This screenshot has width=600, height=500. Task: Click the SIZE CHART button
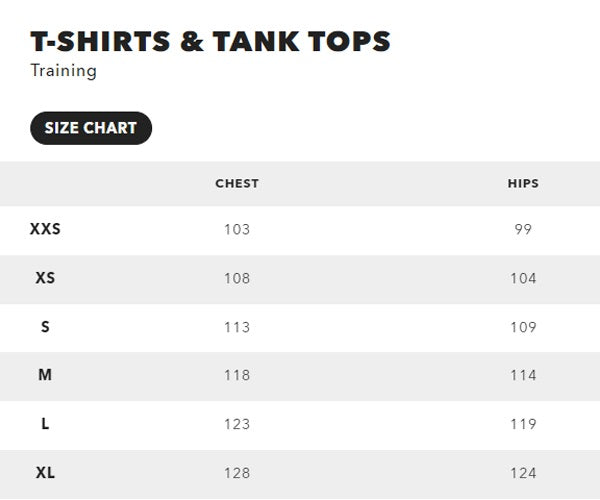(91, 128)
